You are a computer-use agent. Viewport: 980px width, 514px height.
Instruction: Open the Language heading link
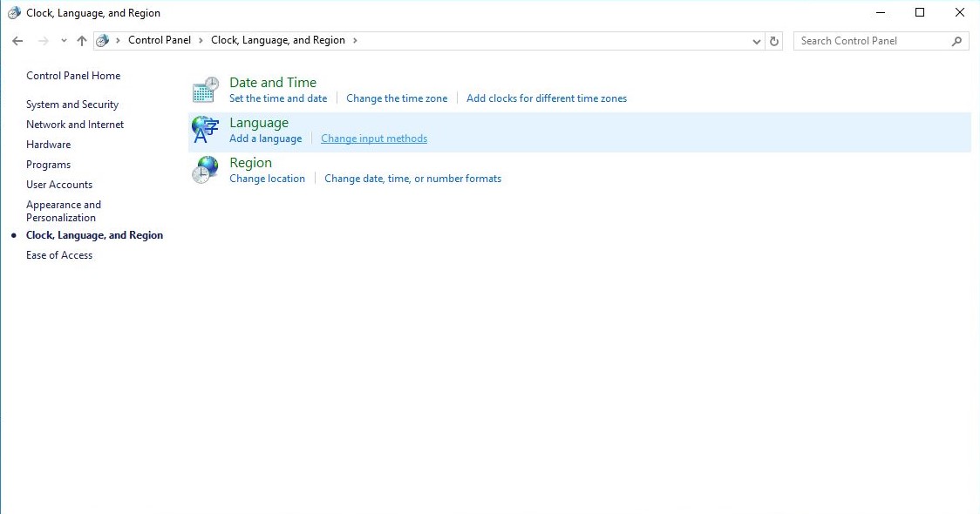pyautogui.click(x=259, y=123)
